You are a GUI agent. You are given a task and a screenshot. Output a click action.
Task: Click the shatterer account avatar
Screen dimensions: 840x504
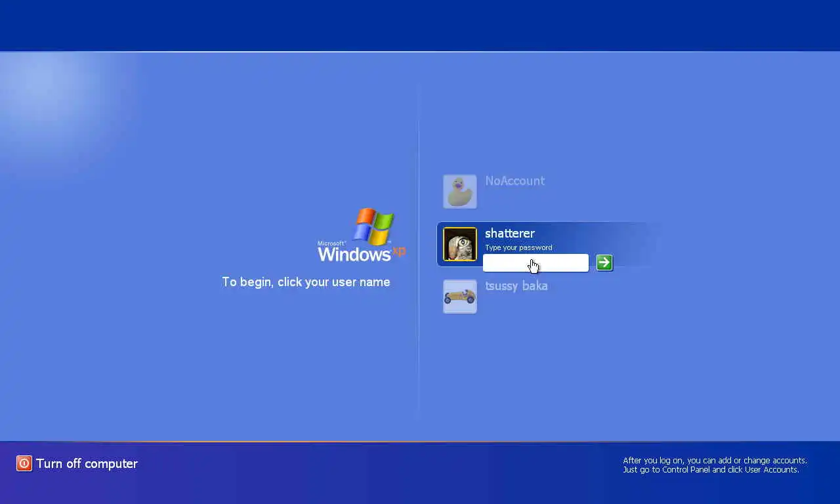click(459, 244)
